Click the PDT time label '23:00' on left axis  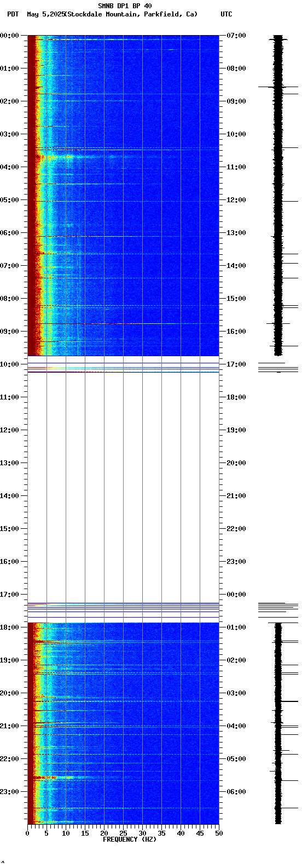point(10,792)
